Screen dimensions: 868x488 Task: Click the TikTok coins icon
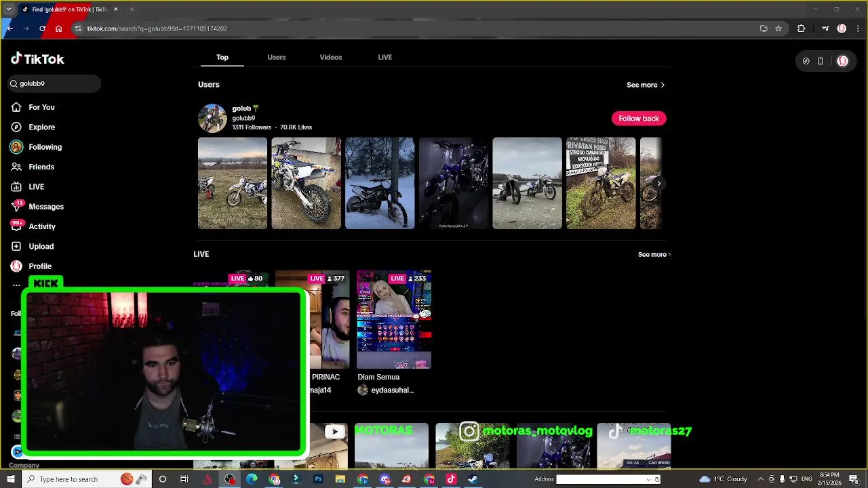(x=806, y=61)
